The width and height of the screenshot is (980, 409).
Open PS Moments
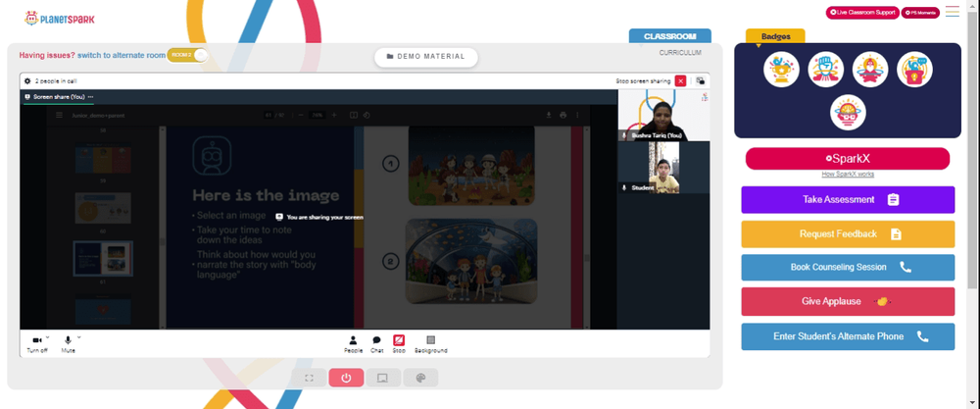pyautogui.click(x=920, y=13)
